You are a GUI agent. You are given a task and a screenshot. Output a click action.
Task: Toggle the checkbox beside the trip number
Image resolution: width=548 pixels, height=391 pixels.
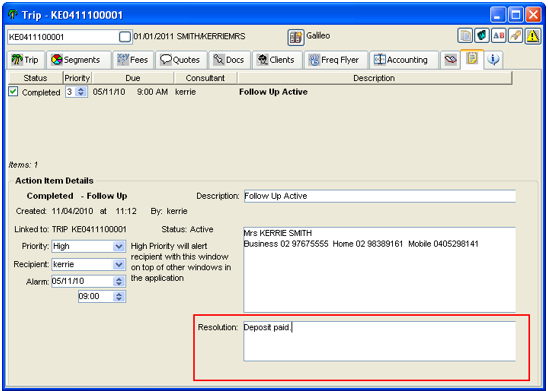click(125, 37)
